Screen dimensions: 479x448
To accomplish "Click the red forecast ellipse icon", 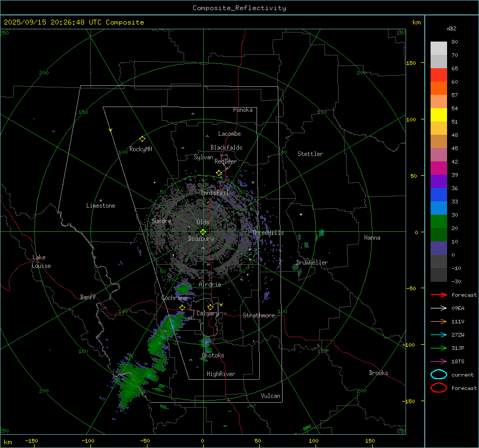I will [x=439, y=388].
